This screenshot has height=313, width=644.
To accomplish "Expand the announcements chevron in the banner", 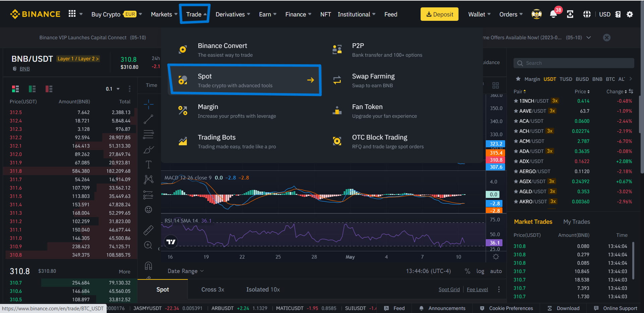I will (x=589, y=38).
